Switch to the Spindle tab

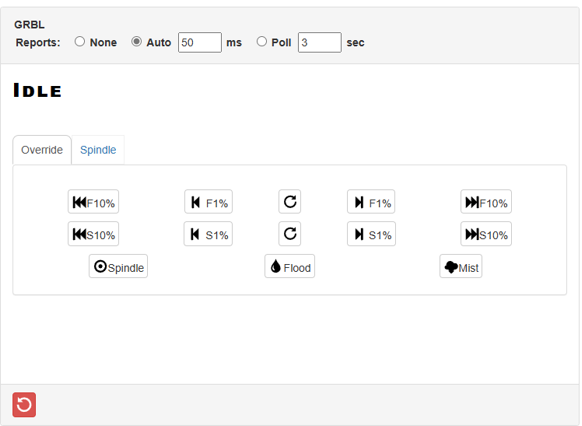click(98, 150)
